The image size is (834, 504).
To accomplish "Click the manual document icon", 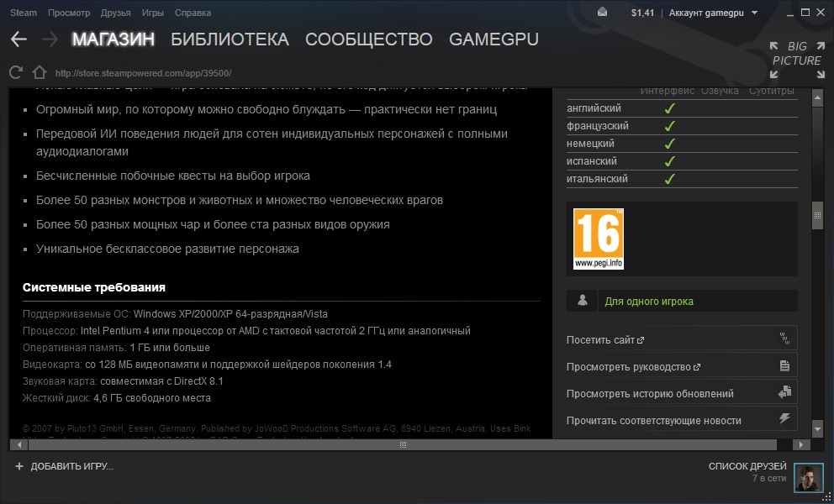I will coord(784,365).
